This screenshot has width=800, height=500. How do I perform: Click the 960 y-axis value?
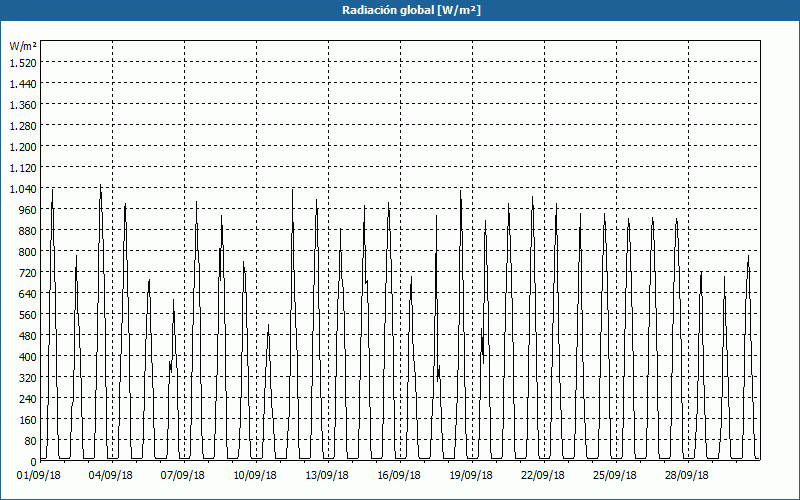point(28,210)
